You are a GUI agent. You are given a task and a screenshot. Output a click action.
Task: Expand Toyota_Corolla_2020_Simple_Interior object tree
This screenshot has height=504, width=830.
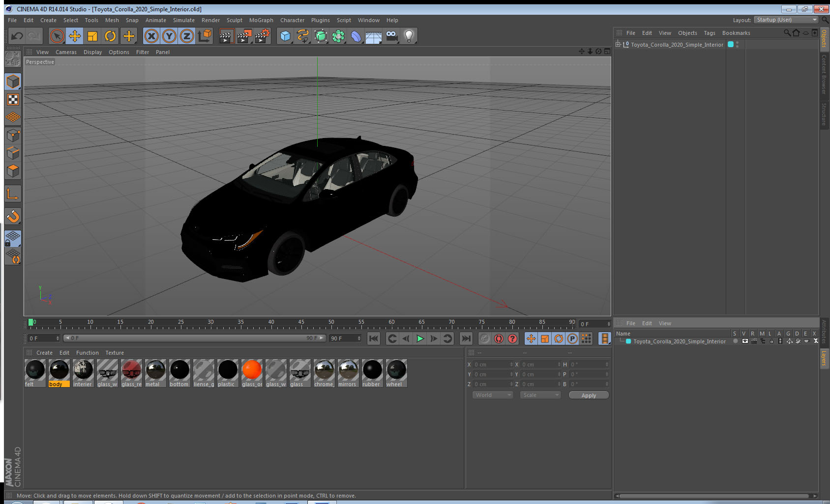(x=619, y=44)
